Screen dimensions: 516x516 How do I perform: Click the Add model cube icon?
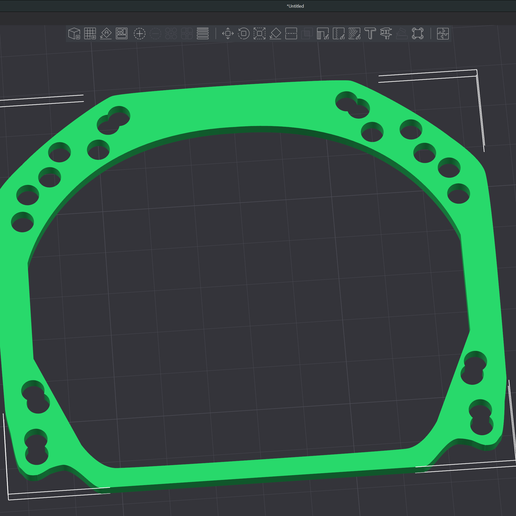tap(74, 34)
